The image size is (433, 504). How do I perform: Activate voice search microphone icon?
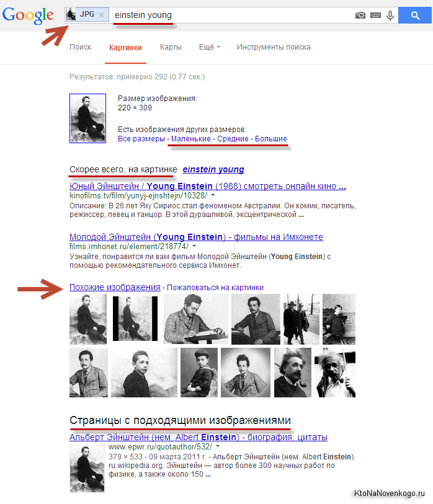(390, 15)
